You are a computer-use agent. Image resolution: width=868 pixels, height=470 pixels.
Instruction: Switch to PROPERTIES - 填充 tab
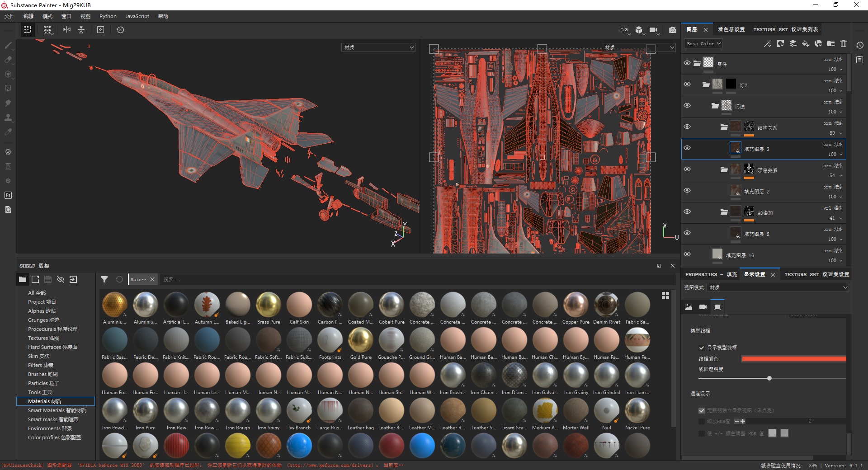(711, 274)
